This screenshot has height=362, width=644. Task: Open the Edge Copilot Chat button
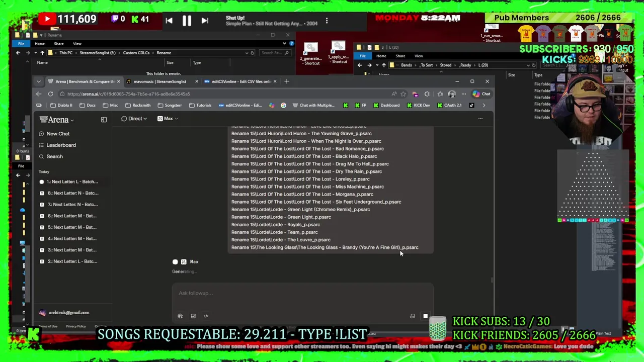(481, 94)
